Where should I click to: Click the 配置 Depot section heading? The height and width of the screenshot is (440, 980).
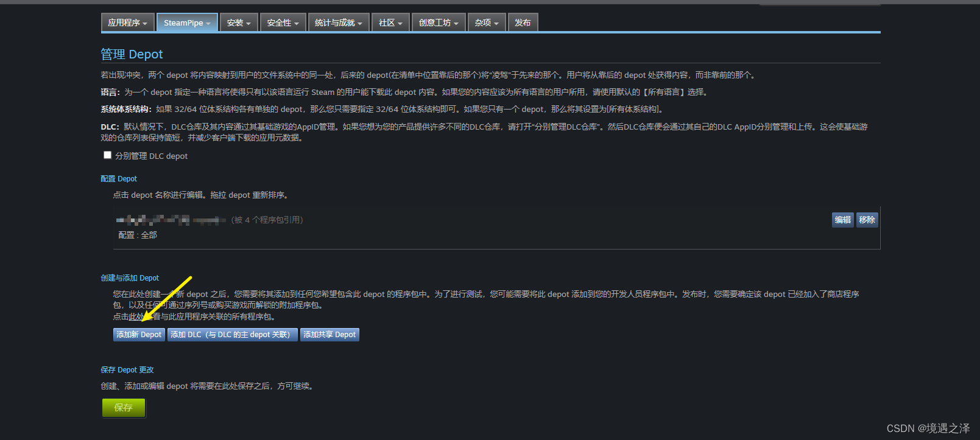[119, 179]
